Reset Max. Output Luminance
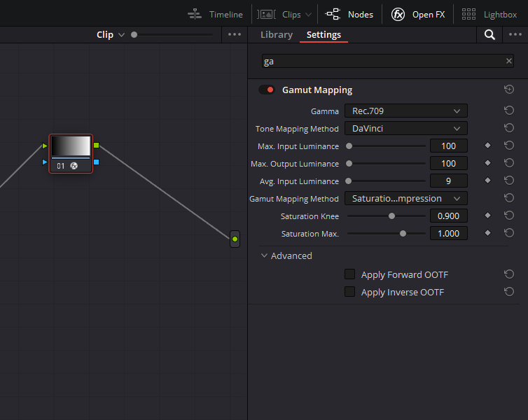The width and height of the screenshot is (528, 420). coord(509,163)
